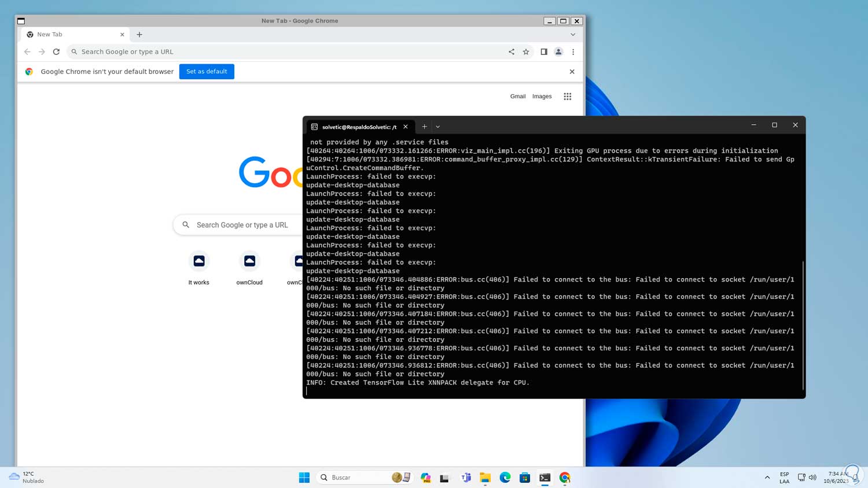This screenshot has height=488, width=868.
Task: Expand the Chrome tab search dropdown
Action: [573, 35]
